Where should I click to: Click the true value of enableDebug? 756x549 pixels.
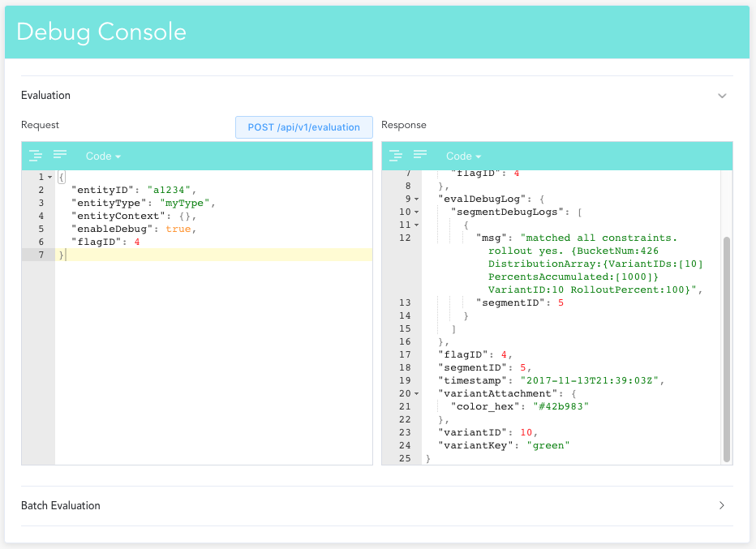(178, 229)
